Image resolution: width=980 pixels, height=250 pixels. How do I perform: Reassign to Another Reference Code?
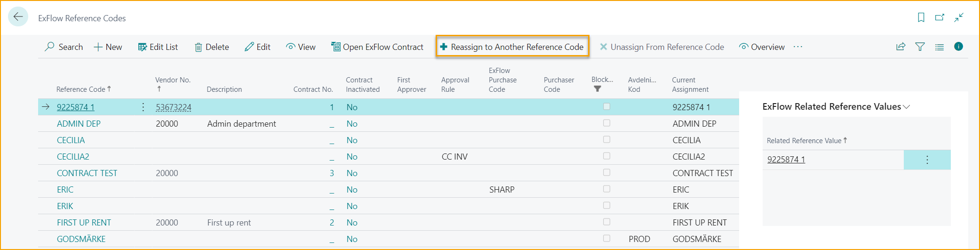[x=512, y=47]
